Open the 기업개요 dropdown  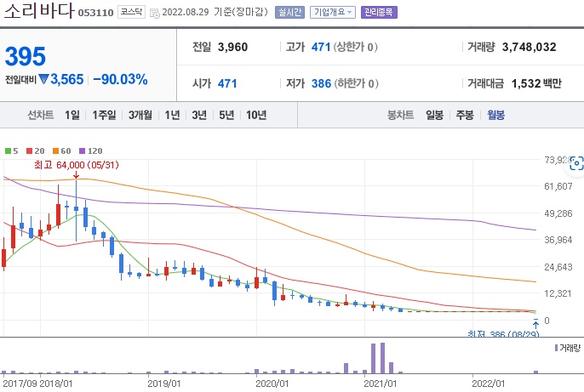pos(333,12)
